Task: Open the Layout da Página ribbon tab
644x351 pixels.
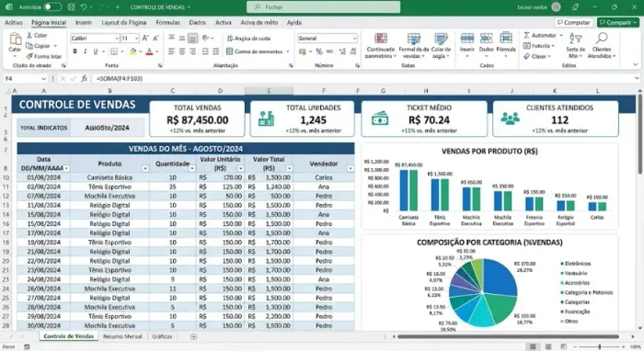Action: [x=123, y=23]
